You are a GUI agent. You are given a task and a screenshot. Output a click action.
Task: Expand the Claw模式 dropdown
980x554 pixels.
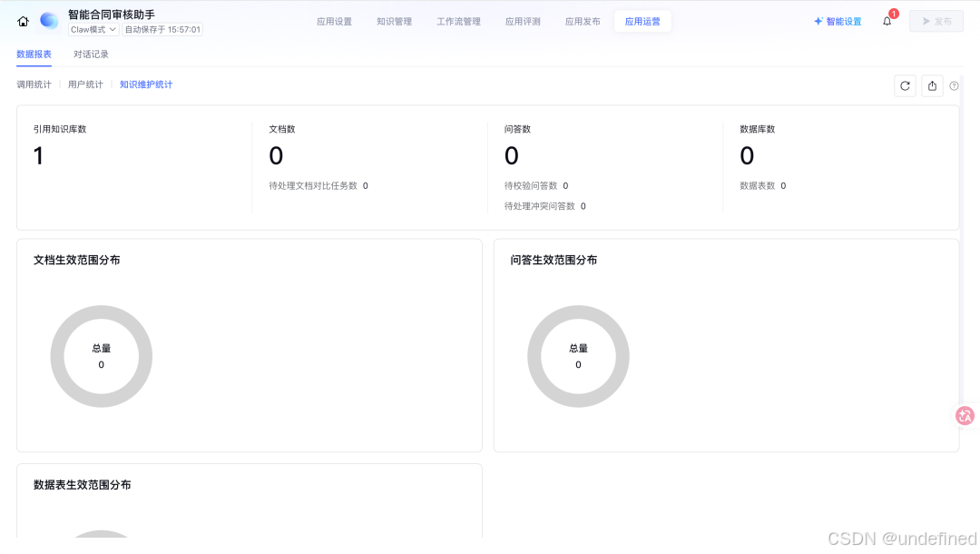(x=93, y=29)
